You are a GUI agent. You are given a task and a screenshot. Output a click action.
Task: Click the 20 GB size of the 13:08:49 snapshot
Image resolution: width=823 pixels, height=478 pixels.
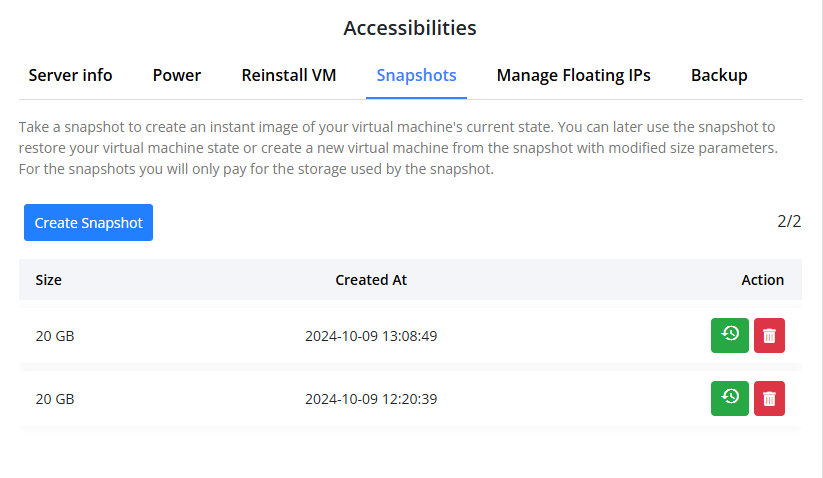55,337
